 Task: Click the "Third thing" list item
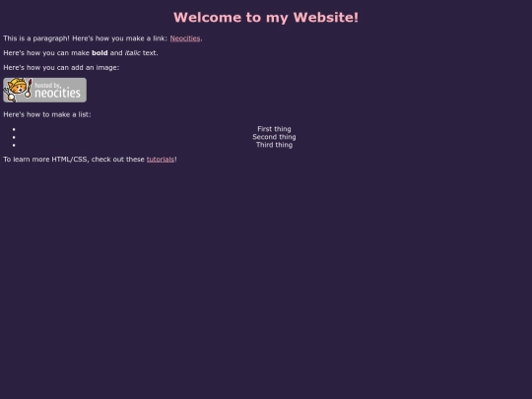point(274,145)
